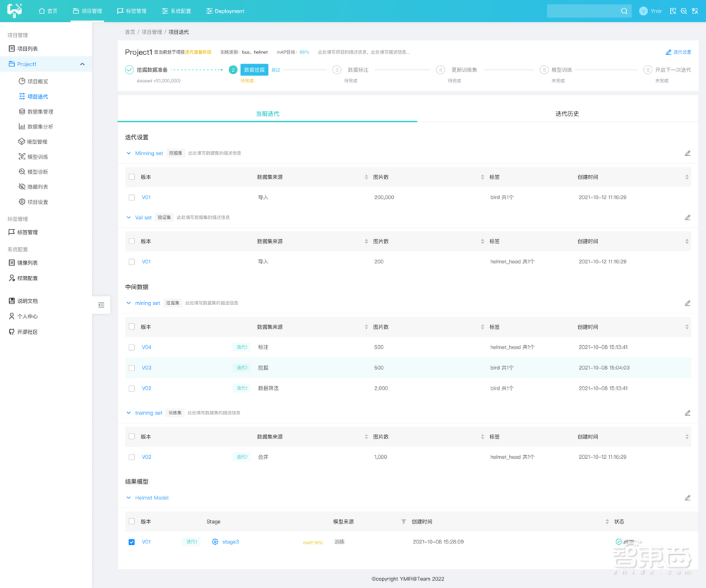Click the search input field in header
This screenshot has width=706, height=588.
coord(583,11)
